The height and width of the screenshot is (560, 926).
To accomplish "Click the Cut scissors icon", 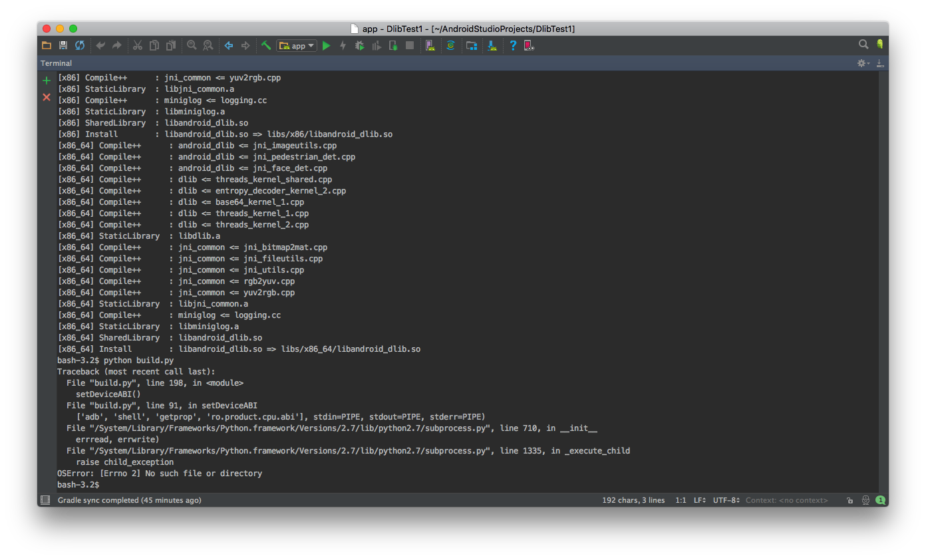I will (x=138, y=45).
